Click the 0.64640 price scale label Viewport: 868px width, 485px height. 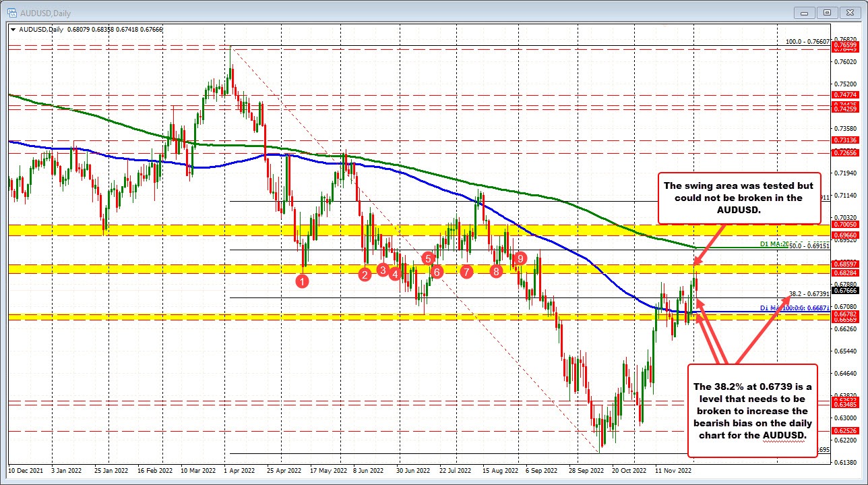coord(846,374)
